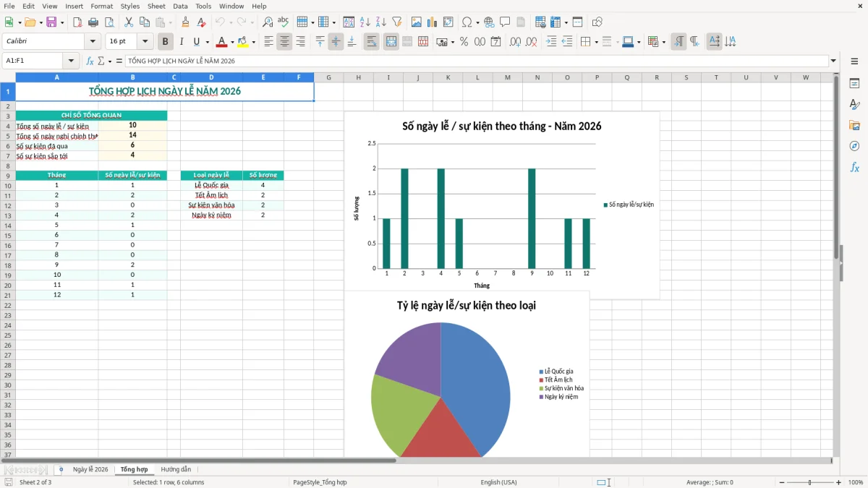
Task: Click the 100% zoom level
Action: [856, 482]
